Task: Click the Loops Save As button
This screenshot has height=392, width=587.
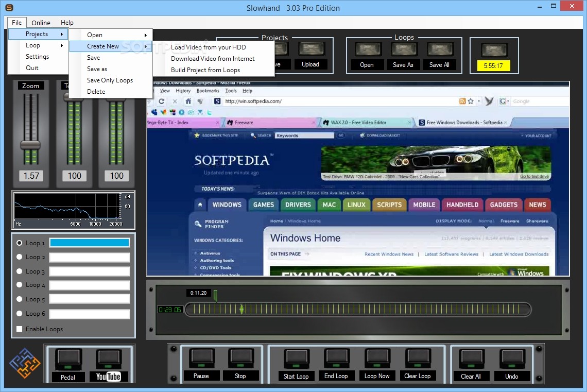Action: point(404,50)
